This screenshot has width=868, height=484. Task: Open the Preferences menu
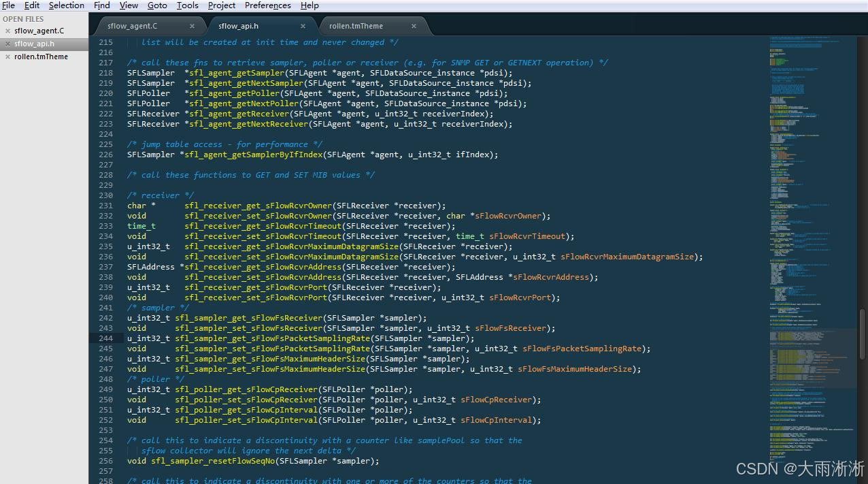point(267,5)
